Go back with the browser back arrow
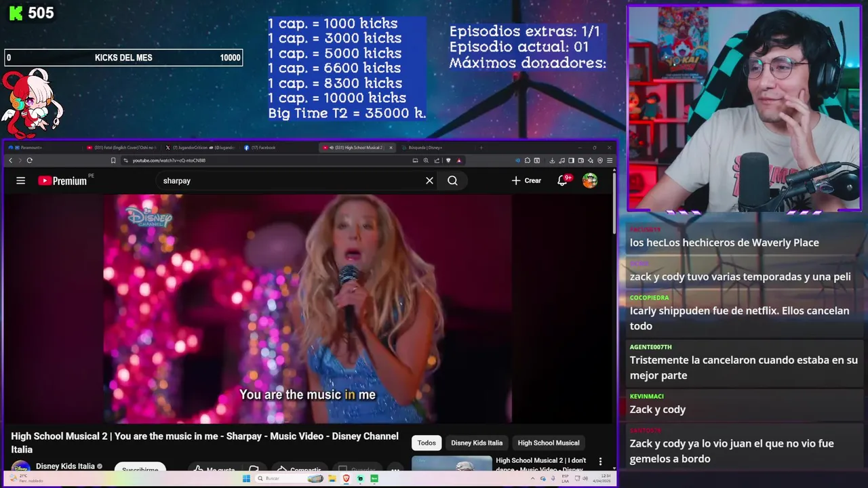 [x=10, y=161]
